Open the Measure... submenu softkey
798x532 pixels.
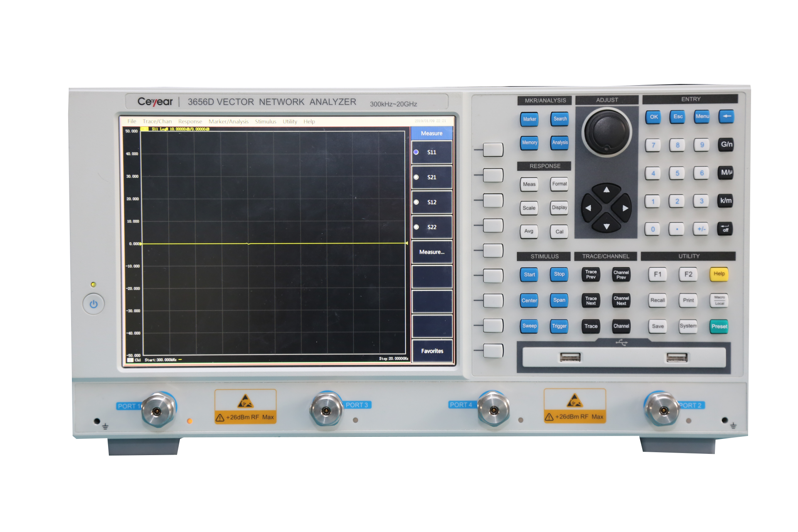(x=431, y=252)
